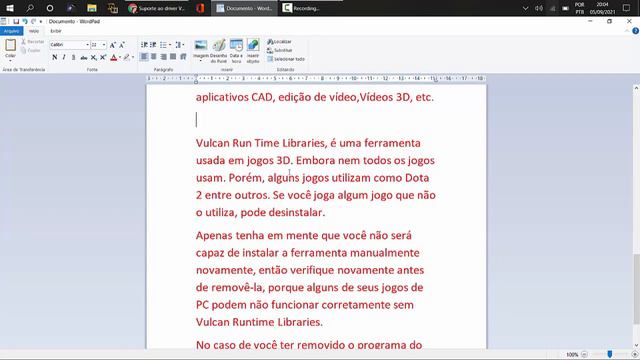Image resolution: width=640 pixels, height=360 pixels.
Task: Click the bullet list icon
Action: click(x=163, y=44)
